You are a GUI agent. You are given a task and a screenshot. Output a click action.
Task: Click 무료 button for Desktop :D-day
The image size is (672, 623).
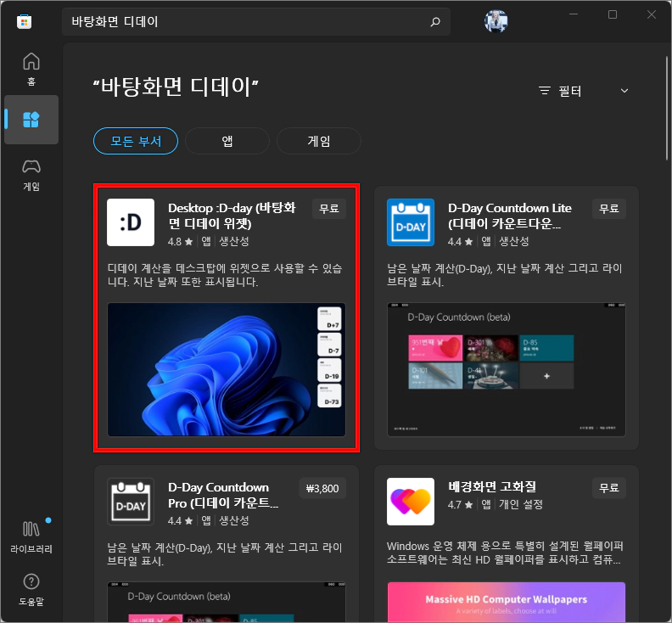pos(329,209)
